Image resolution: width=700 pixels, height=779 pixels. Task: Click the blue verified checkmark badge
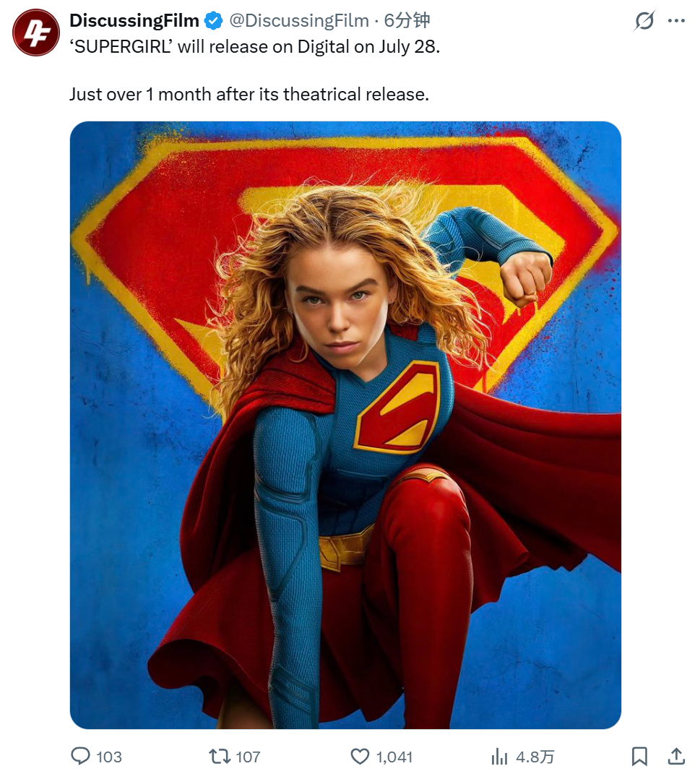[x=214, y=21]
